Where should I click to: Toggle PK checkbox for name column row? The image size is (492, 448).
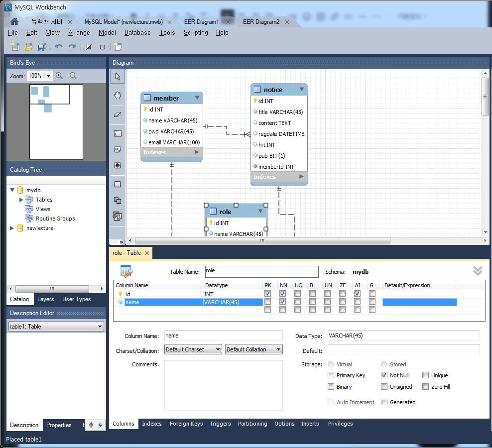(267, 302)
